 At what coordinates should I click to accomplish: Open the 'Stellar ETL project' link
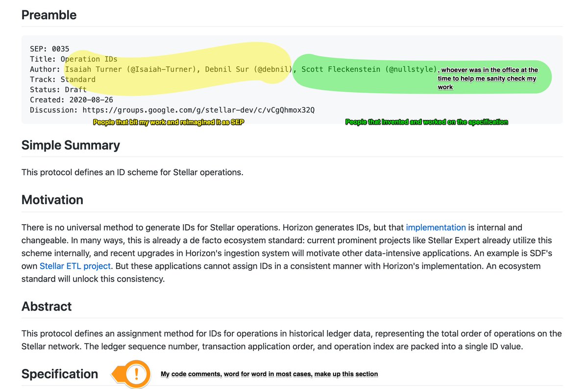[x=75, y=266]
